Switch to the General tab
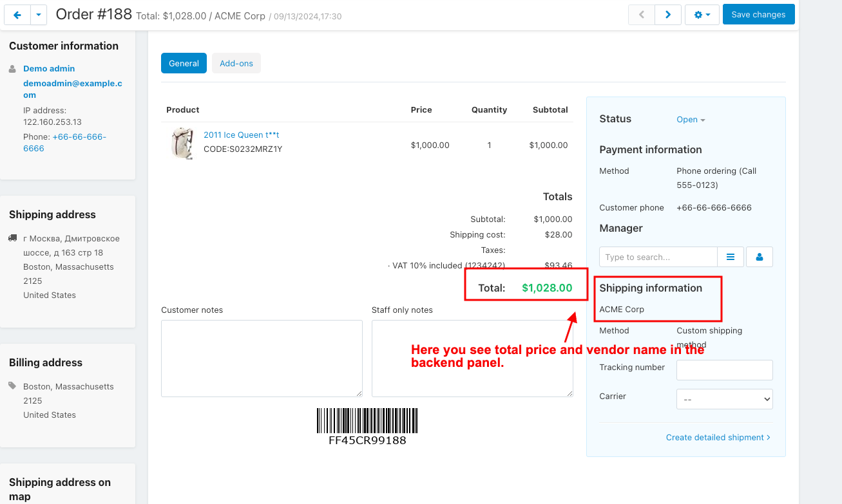Image resolution: width=842 pixels, height=504 pixels. (184, 63)
